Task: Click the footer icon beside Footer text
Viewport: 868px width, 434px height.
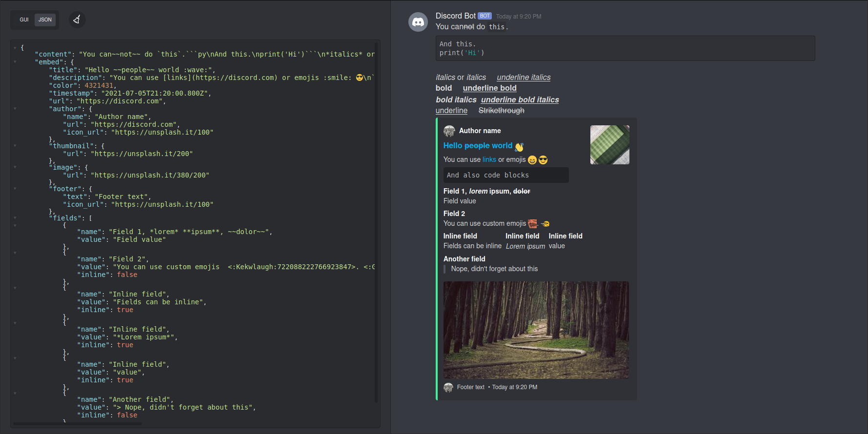Action: pyautogui.click(x=448, y=387)
